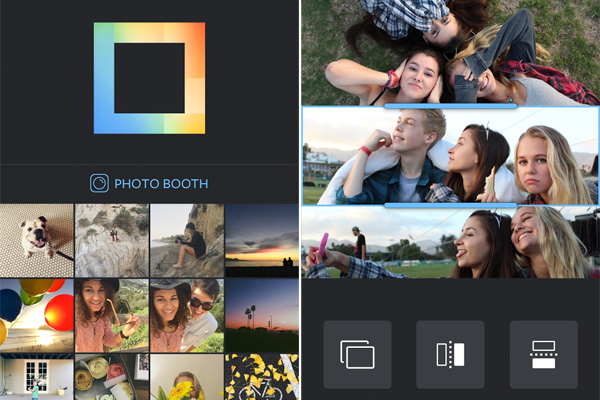Select the top collage panel of girls lying on grass
The image size is (600, 400).
click(x=450, y=52)
